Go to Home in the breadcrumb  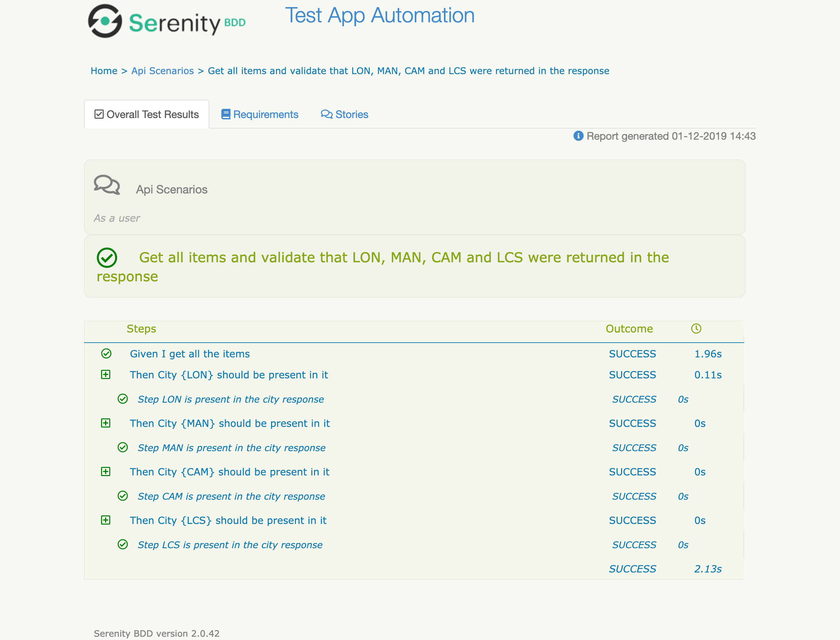pyautogui.click(x=104, y=71)
